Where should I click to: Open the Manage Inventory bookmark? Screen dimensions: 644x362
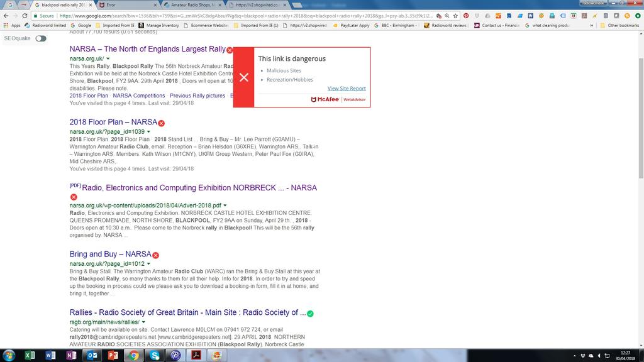[x=158, y=25]
